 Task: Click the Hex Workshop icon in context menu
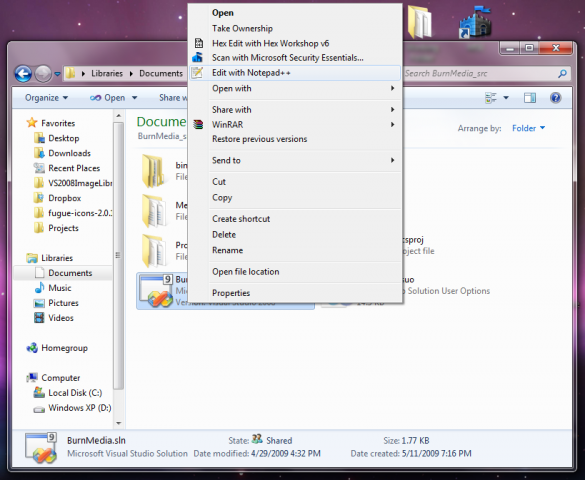tap(199, 43)
